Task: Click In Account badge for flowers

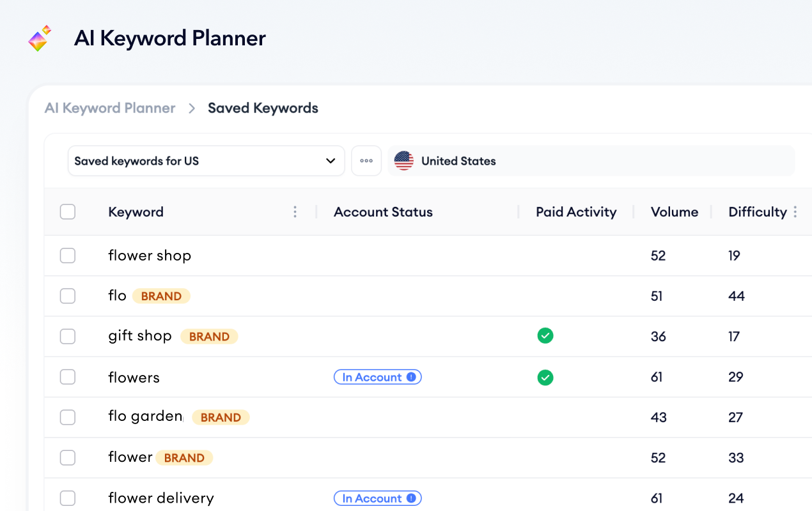Action: [377, 377]
